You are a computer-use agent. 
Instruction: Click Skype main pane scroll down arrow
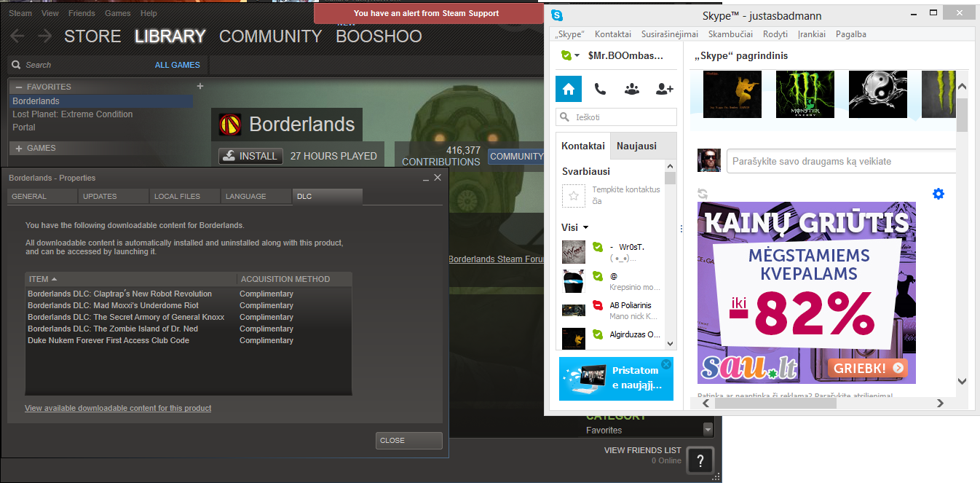coord(962,380)
